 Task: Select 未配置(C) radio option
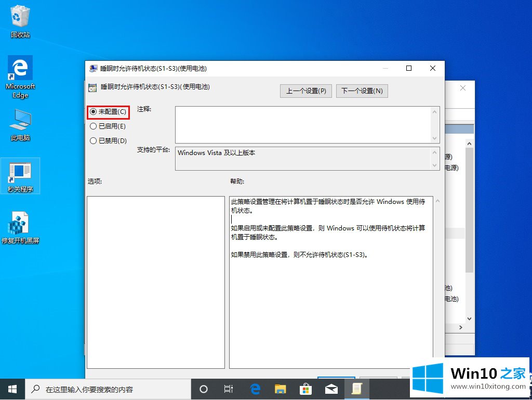[108, 112]
